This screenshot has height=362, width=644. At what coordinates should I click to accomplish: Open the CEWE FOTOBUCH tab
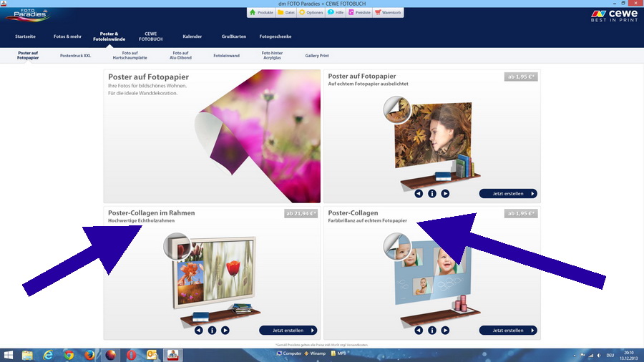tap(151, 36)
